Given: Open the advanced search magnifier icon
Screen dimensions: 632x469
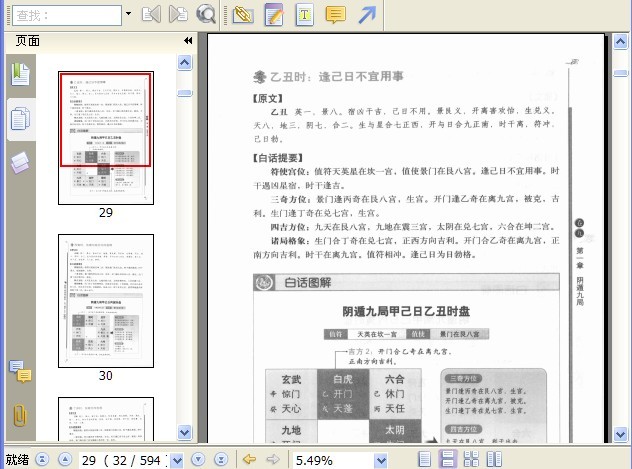Looking at the screenshot, I should 206,15.
